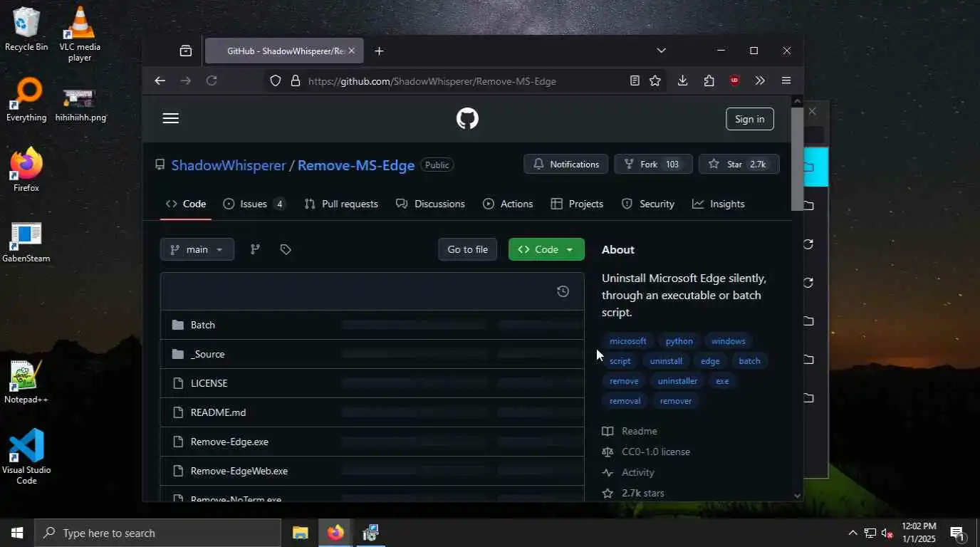Open the Firefox extensions panel
This screenshot has width=980, height=547.
point(709,80)
